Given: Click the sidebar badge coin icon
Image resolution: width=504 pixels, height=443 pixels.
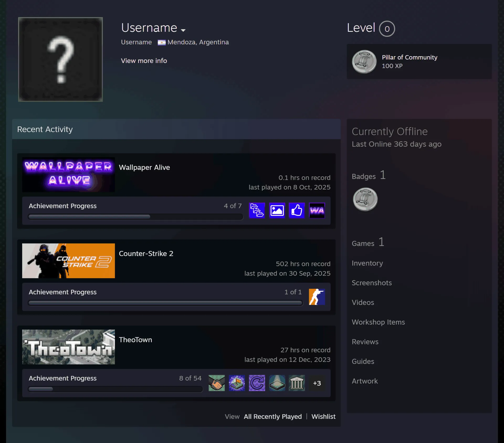Looking at the screenshot, I should pos(365,199).
